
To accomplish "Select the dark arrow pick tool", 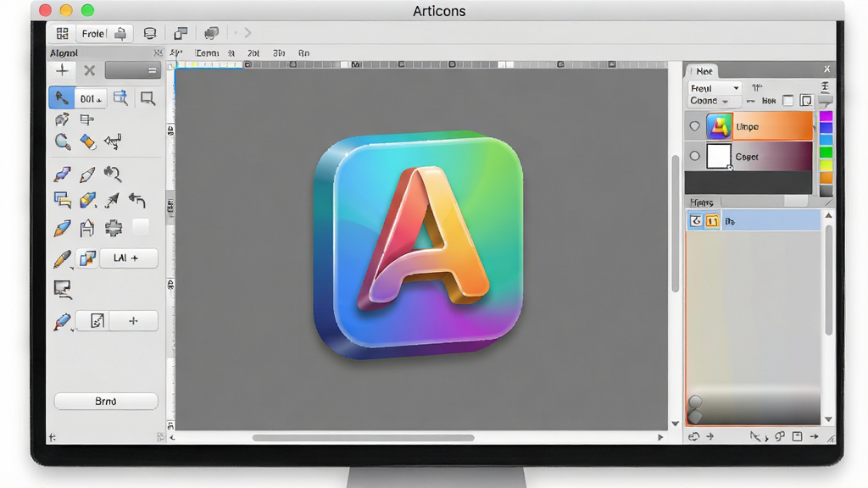I will (113, 200).
